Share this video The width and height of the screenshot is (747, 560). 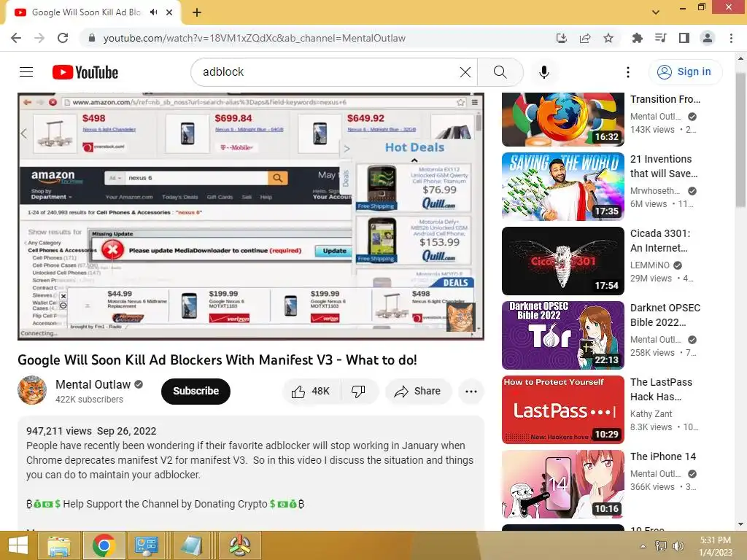pos(418,391)
